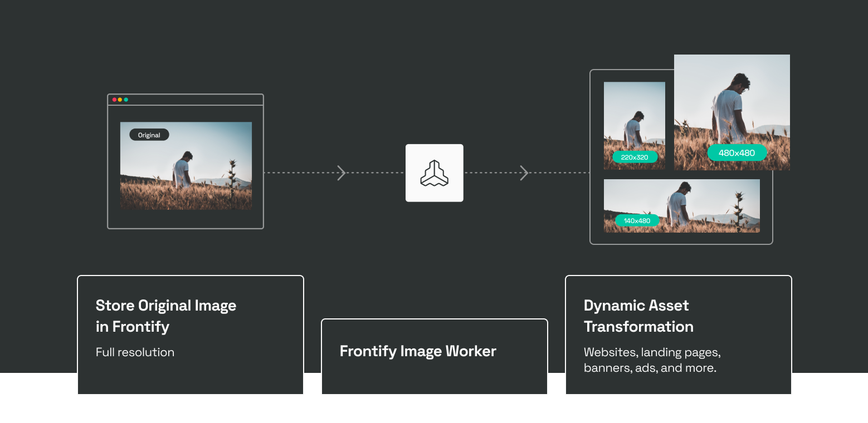This screenshot has width=868, height=423.
Task: Click the yellow window dot
Action: point(120,100)
